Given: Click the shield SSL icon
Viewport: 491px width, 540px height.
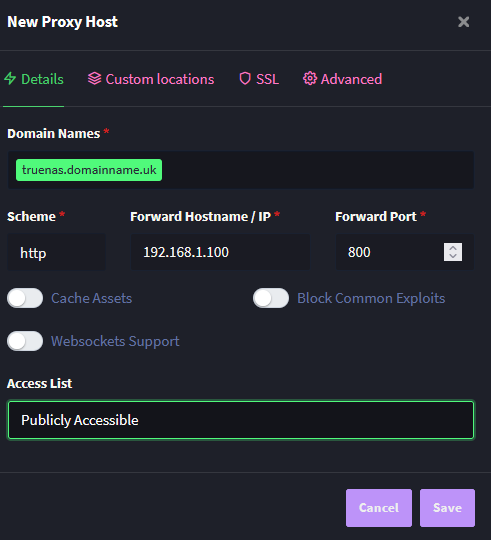Looking at the screenshot, I should [x=245, y=79].
